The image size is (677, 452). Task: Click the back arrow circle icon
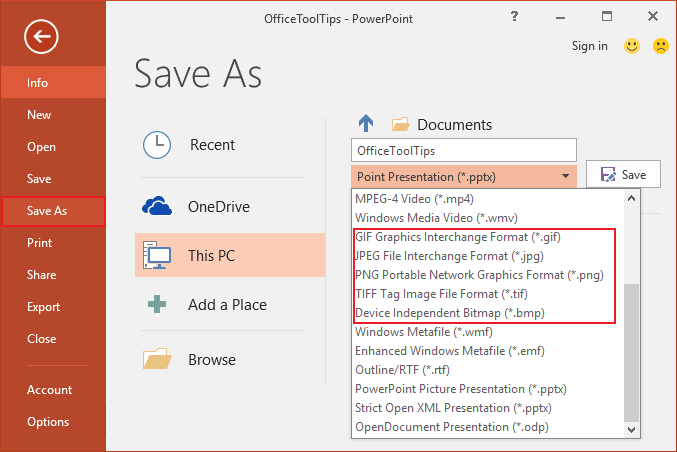41,37
